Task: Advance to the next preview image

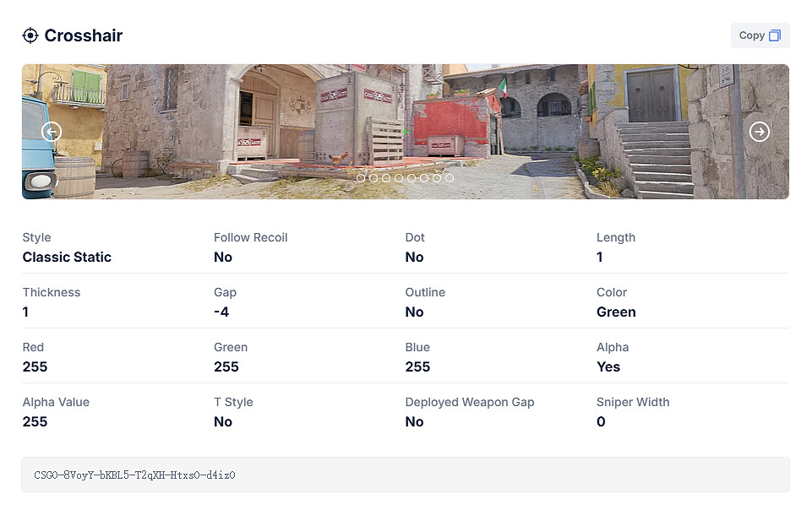Action: pyautogui.click(x=760, y=132)
